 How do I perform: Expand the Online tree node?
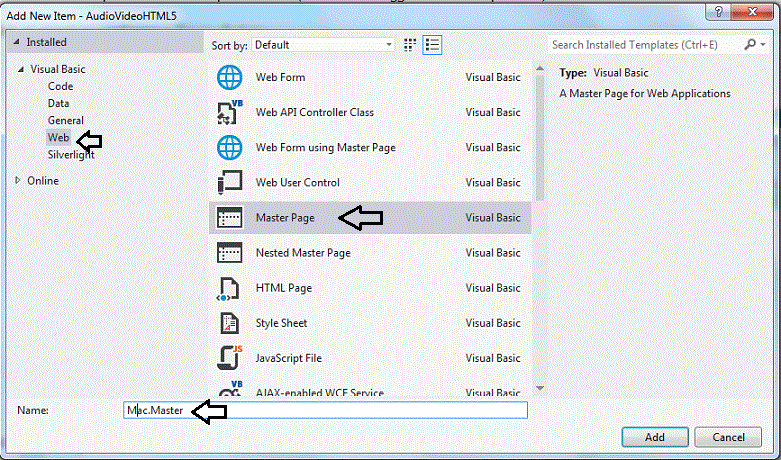point(18,181)
